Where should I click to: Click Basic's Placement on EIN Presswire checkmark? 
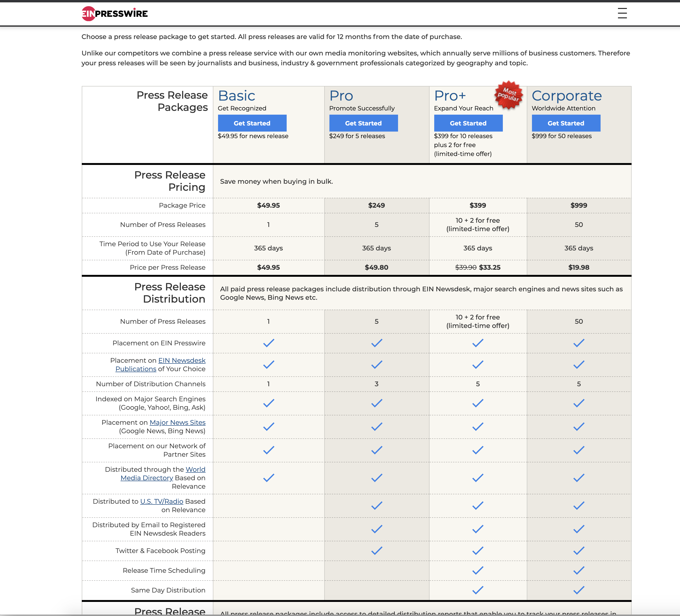(269, 343)
